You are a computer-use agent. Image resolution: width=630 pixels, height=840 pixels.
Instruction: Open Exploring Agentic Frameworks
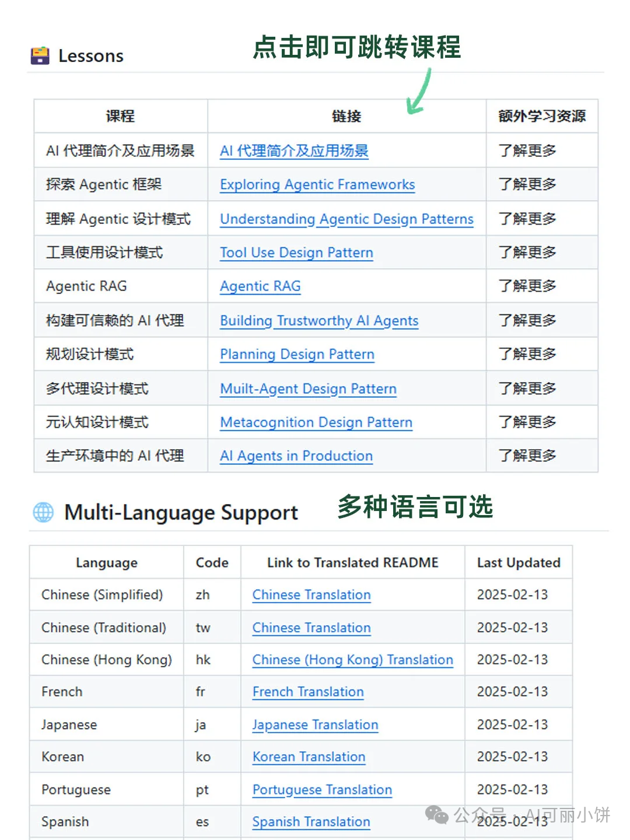pyautogui.click(x=317, y=184)
